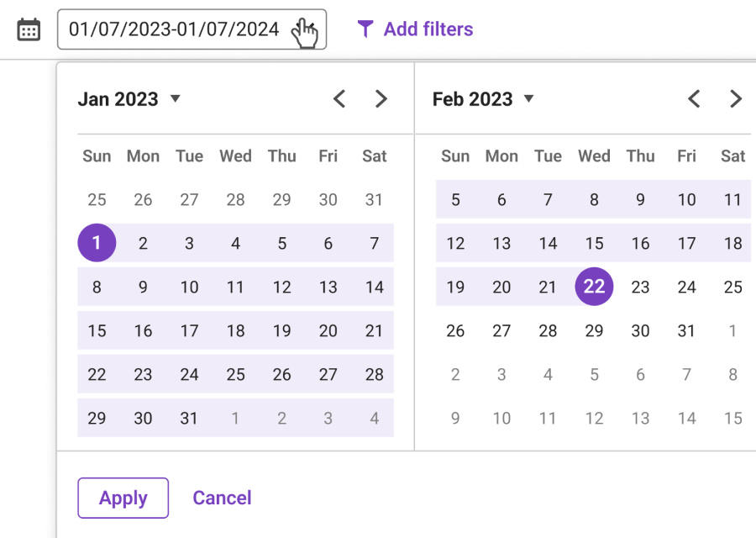Open the Feb 2023 month picker arrow
The height and width of the screenshot is (538, 756).
click(x=529, y=99)
